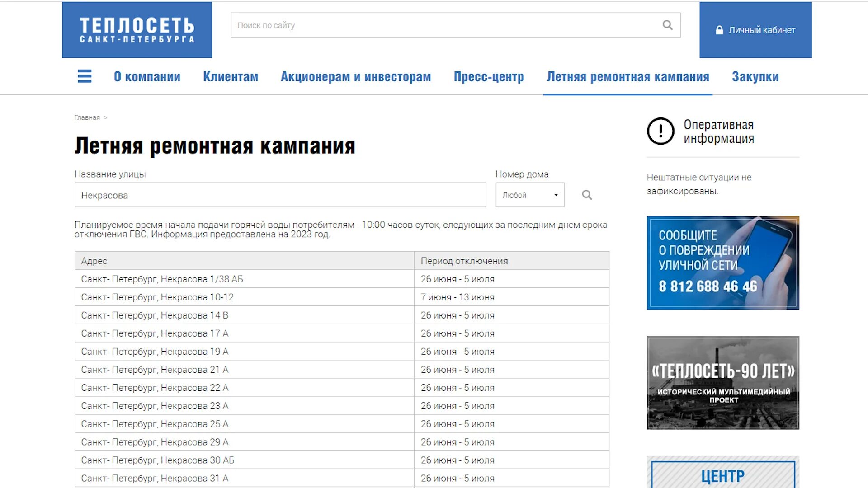Open the Теплосеть-90 лет project banner
Viewport: 868px width, 488px height.
723,383
